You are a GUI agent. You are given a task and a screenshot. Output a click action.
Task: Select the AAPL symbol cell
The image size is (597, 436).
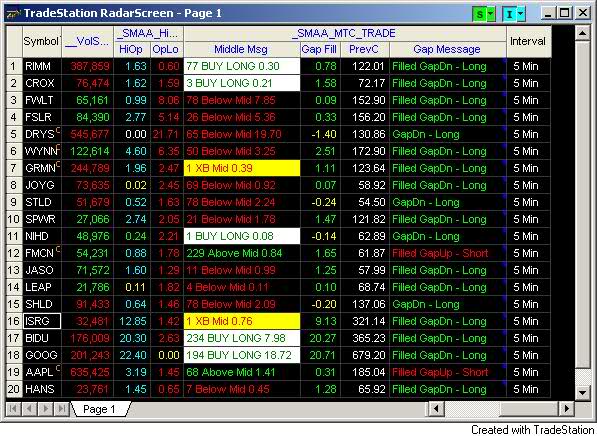42,372
